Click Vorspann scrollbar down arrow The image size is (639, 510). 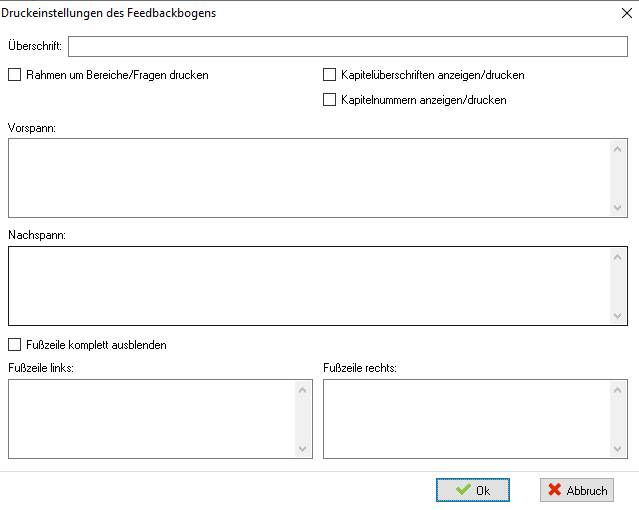click(617, 208)
